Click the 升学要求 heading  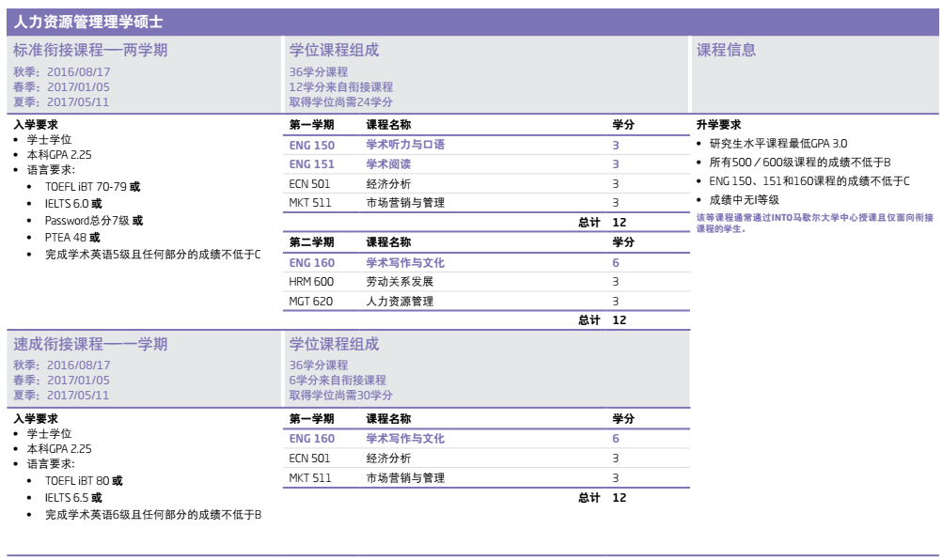(718, 125)
